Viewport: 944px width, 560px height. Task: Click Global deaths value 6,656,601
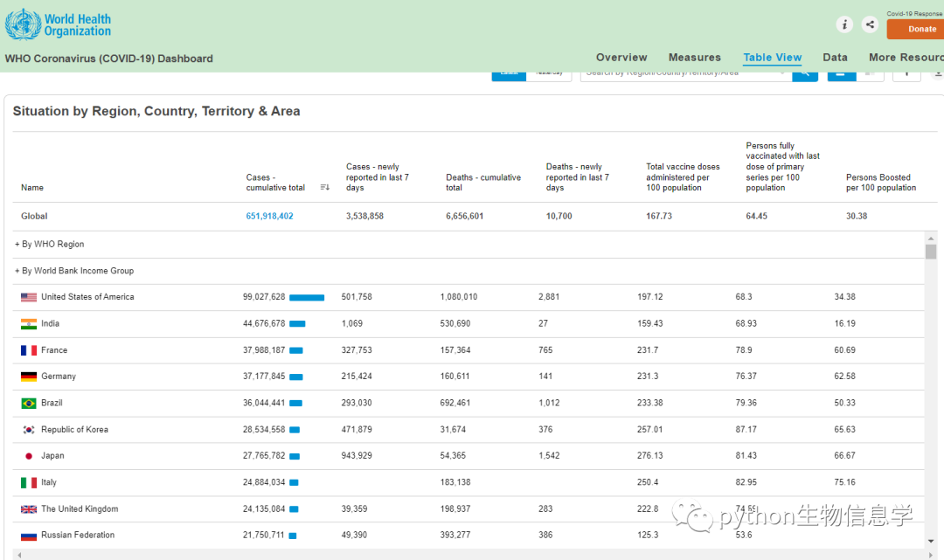point(464,216)
